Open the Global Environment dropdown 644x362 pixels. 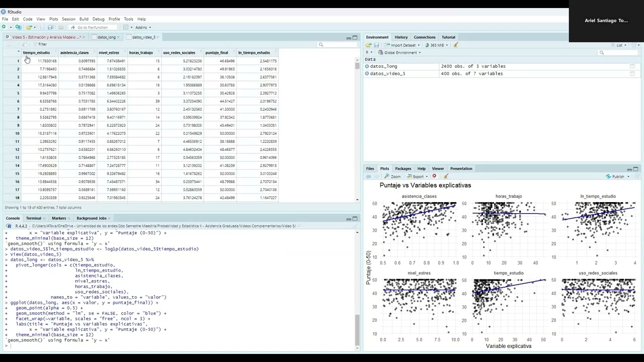tap(399, 52)
